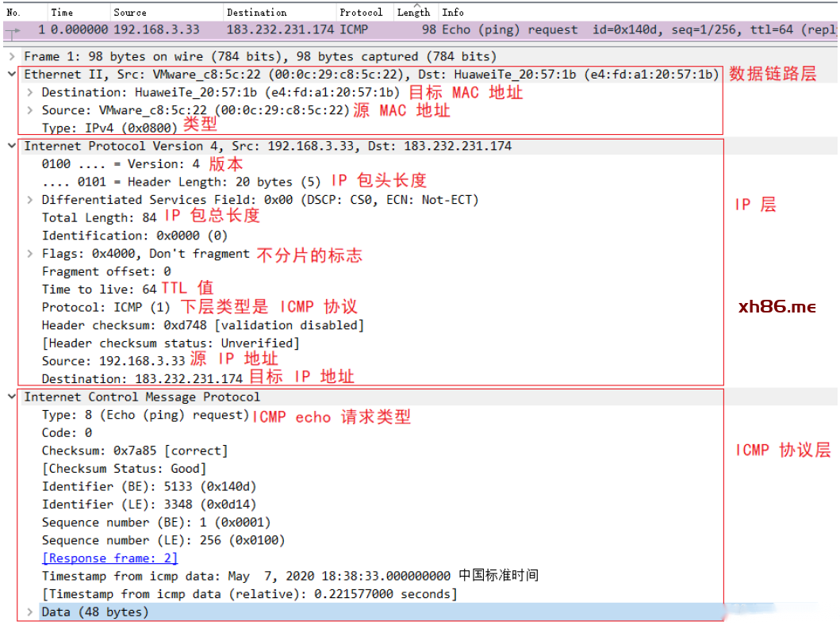Sort packets by the Time column header

62,12
